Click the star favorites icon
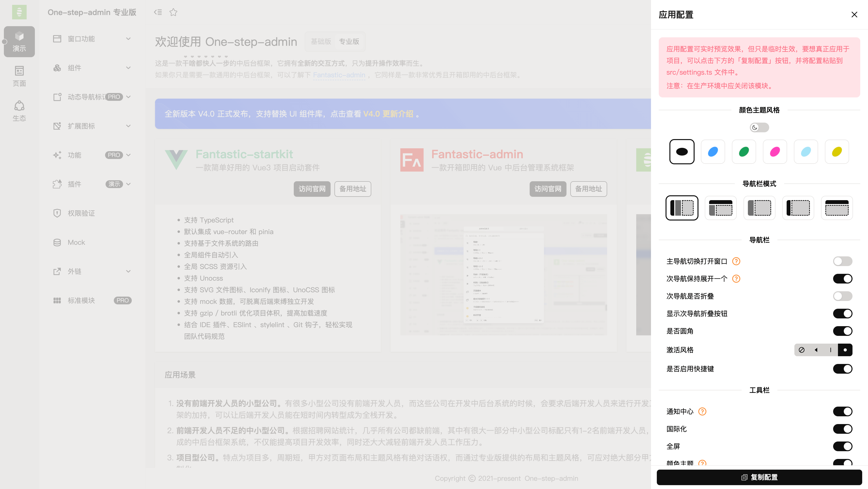The image size is (868, 489). 173,12
